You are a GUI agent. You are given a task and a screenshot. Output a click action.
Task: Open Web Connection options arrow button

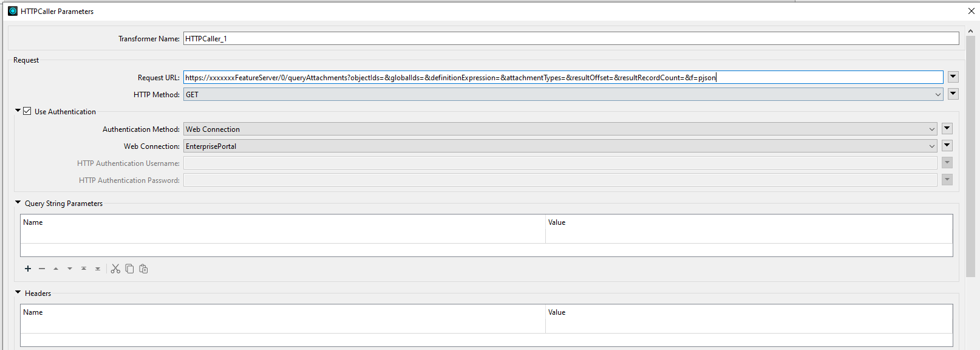point(947,145)
